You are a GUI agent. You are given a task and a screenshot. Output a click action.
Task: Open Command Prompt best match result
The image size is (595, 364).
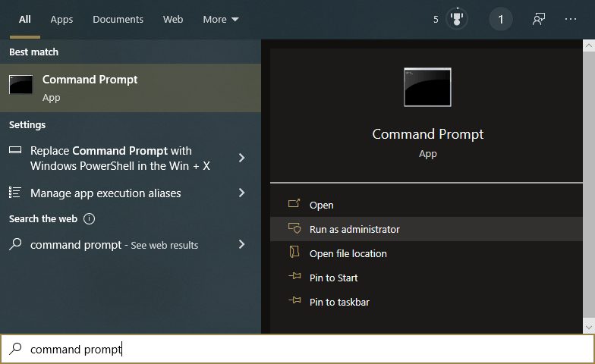point(131,88)
